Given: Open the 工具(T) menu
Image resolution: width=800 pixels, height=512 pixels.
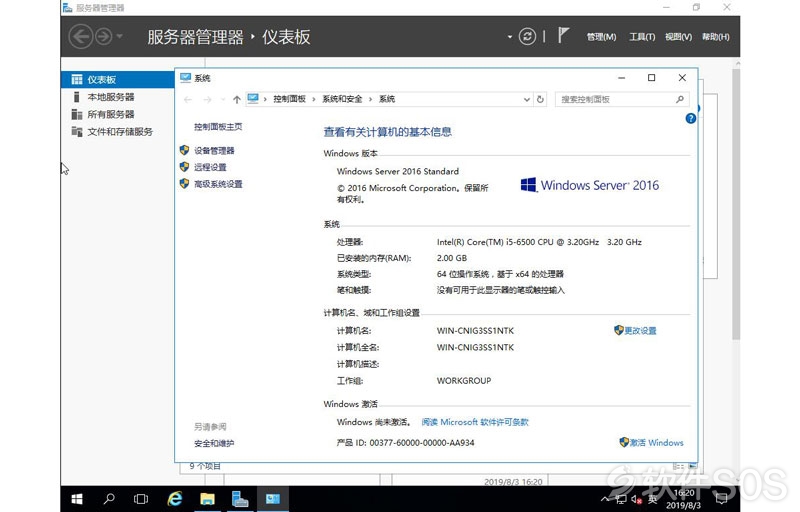Looking at the screenshot, I should tap(642, 37).
